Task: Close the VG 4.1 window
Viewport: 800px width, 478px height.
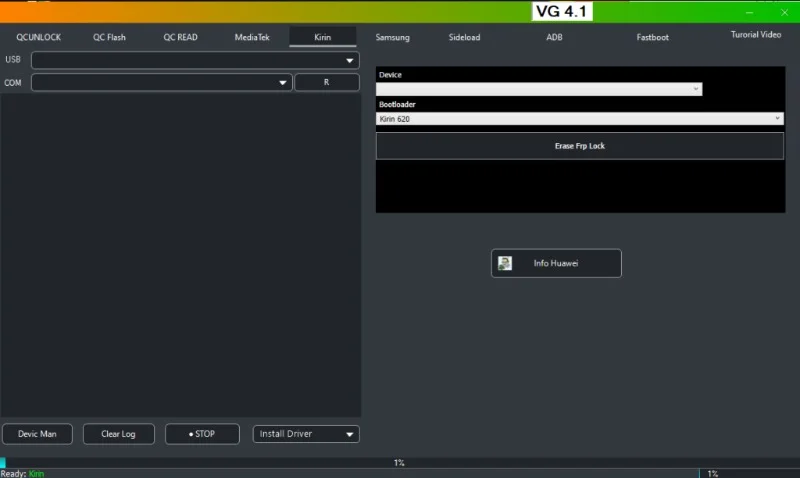Action: pyautogui.click(x=784, y=12)
